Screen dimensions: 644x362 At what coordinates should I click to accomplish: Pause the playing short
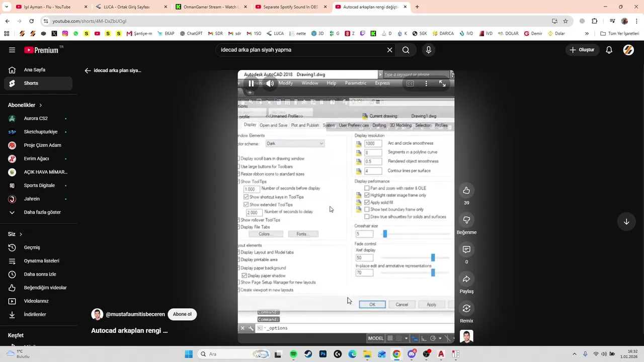tap(251, 83)
